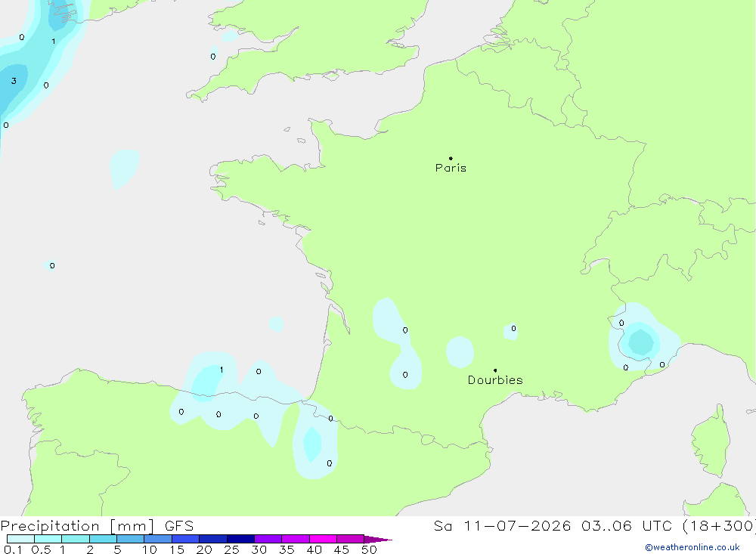Pick the 35–40 mm legend color swatch

coord(296,539)
